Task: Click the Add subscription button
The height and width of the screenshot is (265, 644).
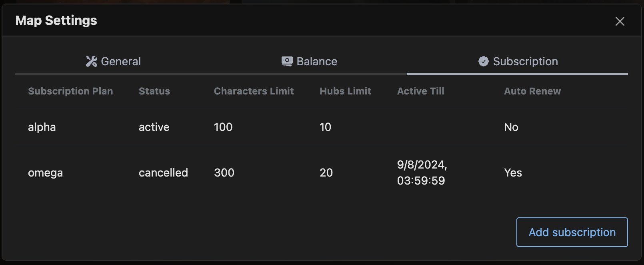Action: (572, 232)
